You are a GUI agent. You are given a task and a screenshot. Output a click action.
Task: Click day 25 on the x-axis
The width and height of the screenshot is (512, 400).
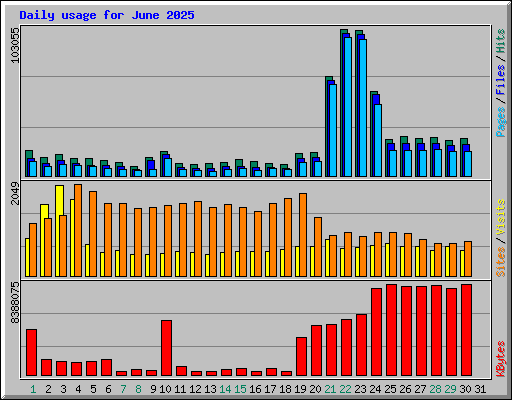pos(390,389)
